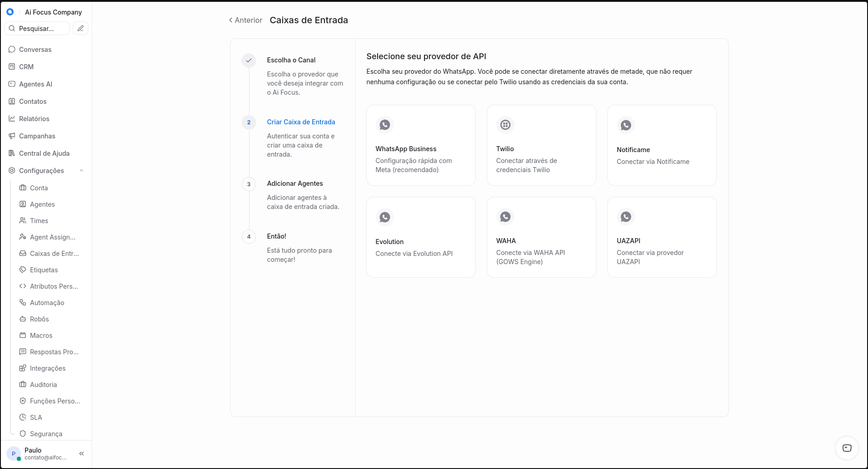Open Etiquetas settings
The width and height of the screenshot is (868, 469).
coord(44,270)
